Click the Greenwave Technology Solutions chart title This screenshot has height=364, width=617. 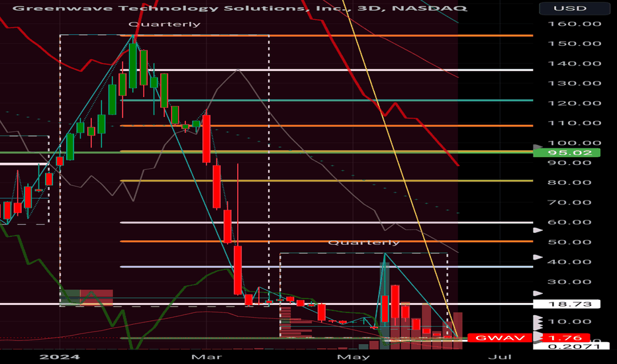pos(240,8)
